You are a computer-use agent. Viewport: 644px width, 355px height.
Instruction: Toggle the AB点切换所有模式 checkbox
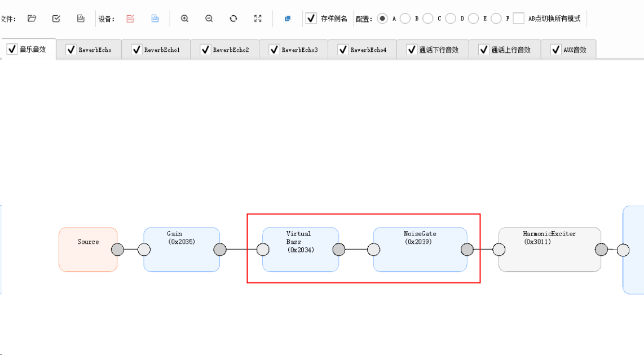[519, 19]
